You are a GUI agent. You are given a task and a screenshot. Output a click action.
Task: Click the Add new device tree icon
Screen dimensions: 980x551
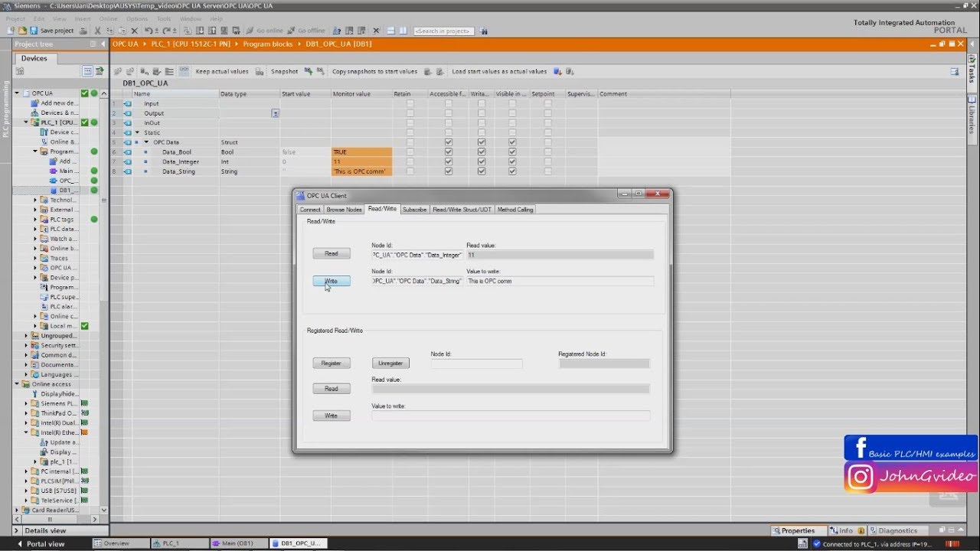pyautogui.click(x=34, y=103)
